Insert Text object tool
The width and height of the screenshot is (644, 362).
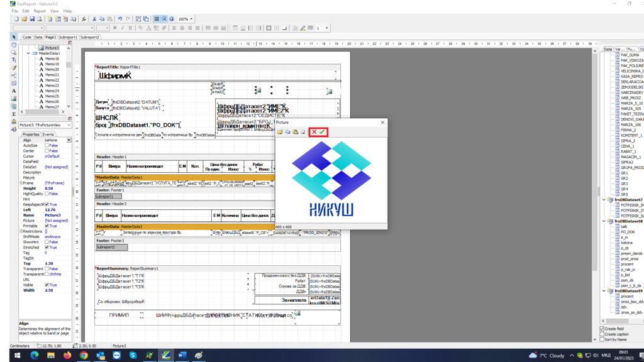tap(14, 90)
